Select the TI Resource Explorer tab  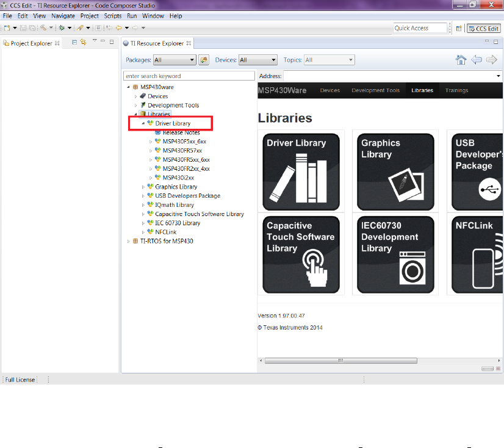tap(157, 43)
